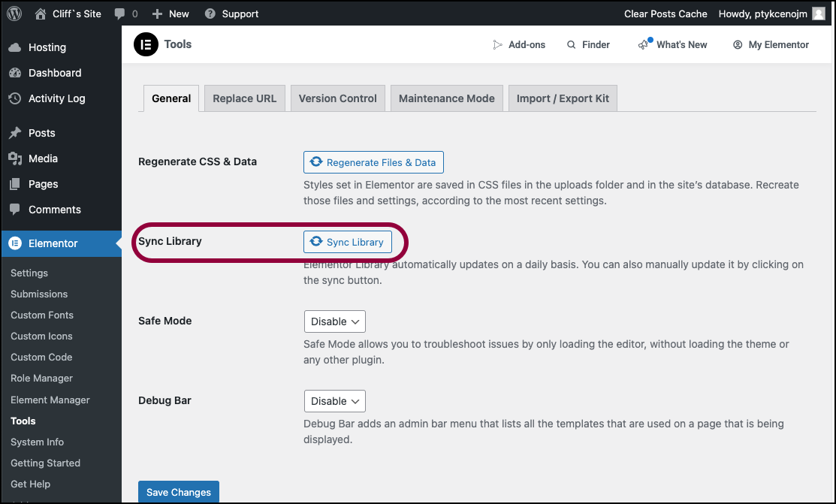Switch to the Version Control tab

[337, 98]
